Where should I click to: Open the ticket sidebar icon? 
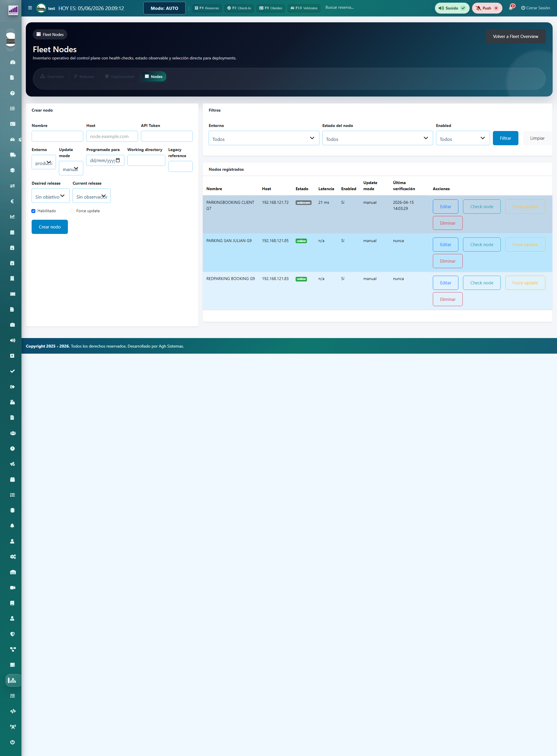(12, 294)
